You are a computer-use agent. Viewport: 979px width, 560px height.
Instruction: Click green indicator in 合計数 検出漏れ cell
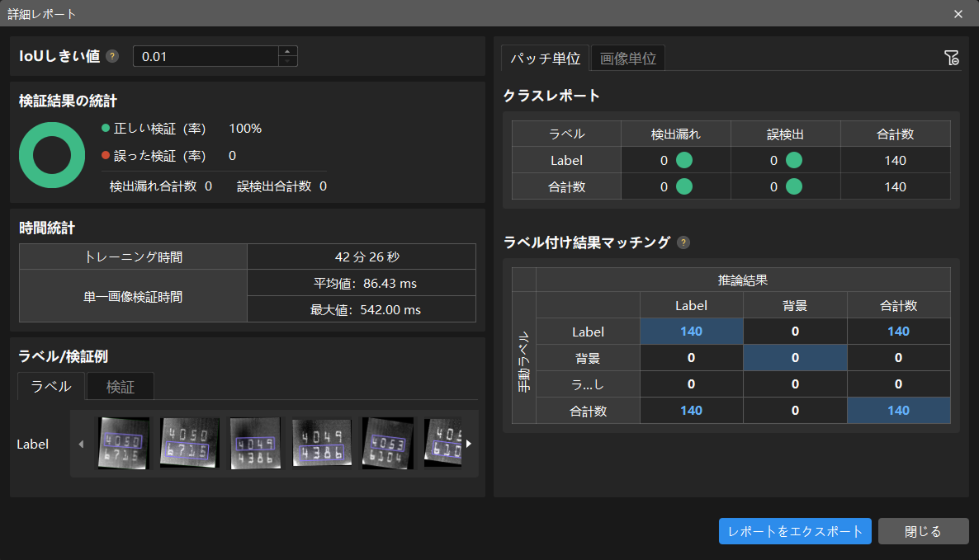pos(684,186)
